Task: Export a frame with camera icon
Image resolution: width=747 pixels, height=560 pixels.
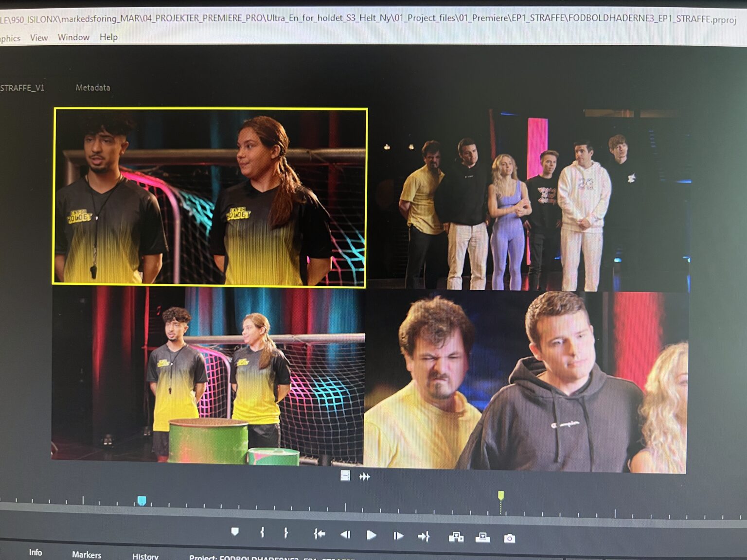Action: point(509,538)
